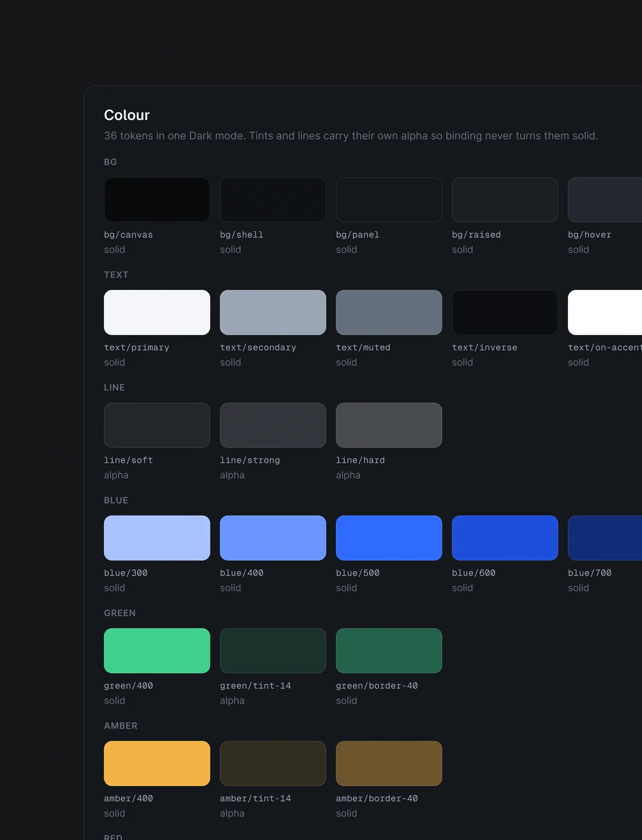Viewport: 642px width, 840px height.
Task: Select the bg/canvas colour swatch
Action: click(157, 200)
